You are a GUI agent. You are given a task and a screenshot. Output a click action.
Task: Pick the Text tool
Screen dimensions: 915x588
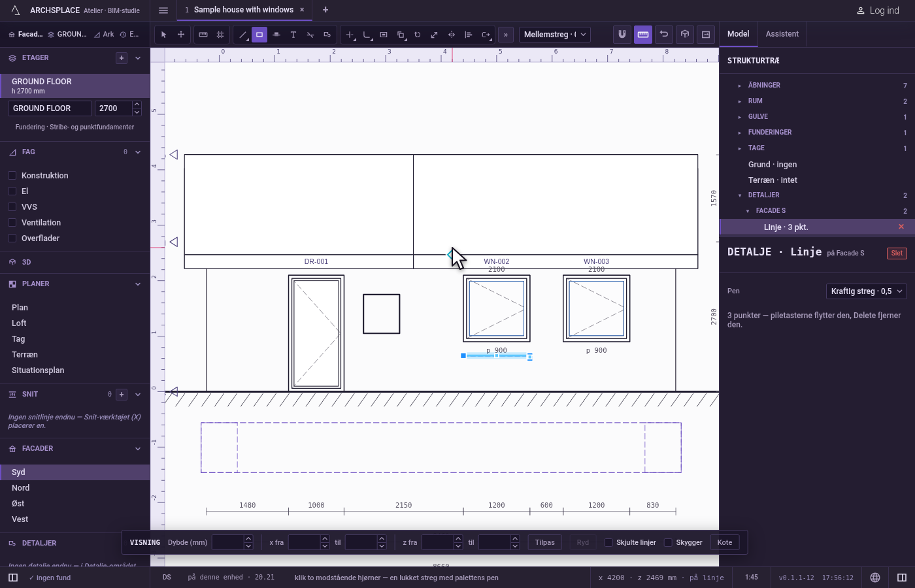(x=293, y=35)
